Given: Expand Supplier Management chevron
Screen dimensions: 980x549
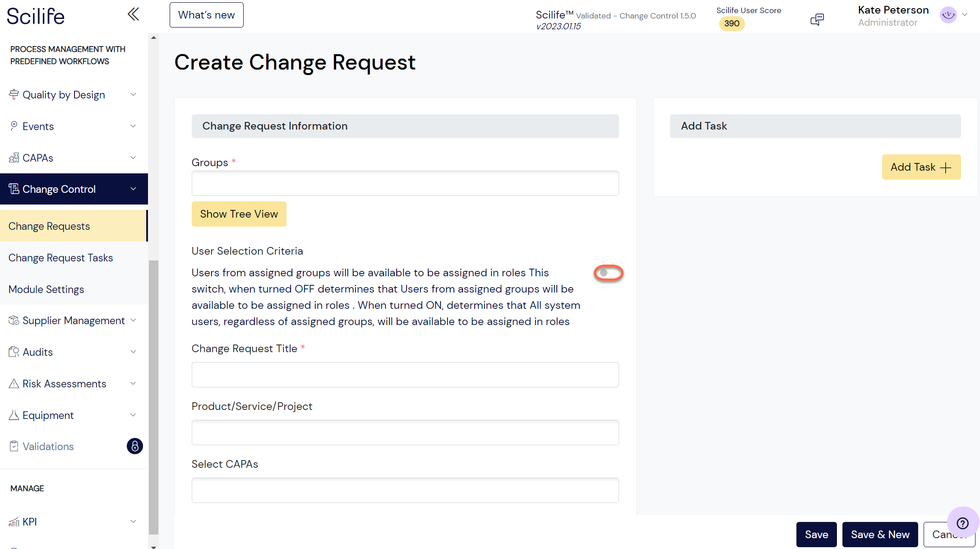Looking at the screenshot, I should point(133,320).
